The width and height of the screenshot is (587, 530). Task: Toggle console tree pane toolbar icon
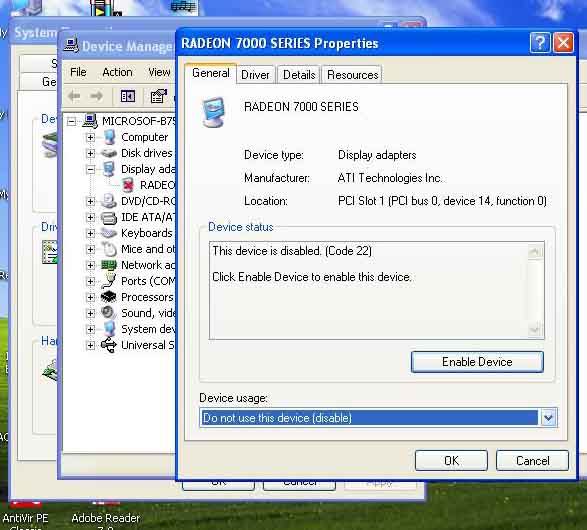pos(128,97)
